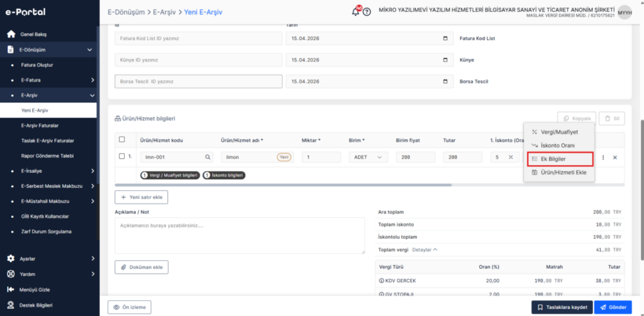
Task: Click the Miktar field with value 1
Action: click(x=321, y=157)
